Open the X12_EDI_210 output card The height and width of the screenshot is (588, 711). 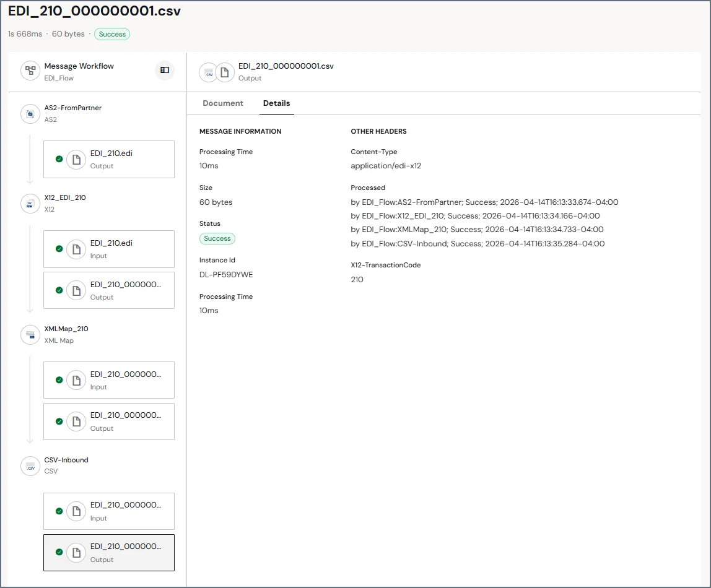pos(109,290)
